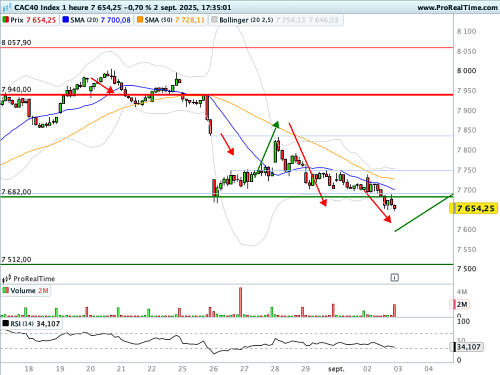Click the 8 100 price axis label
The image size is (500, 375).
click(466, 31)
